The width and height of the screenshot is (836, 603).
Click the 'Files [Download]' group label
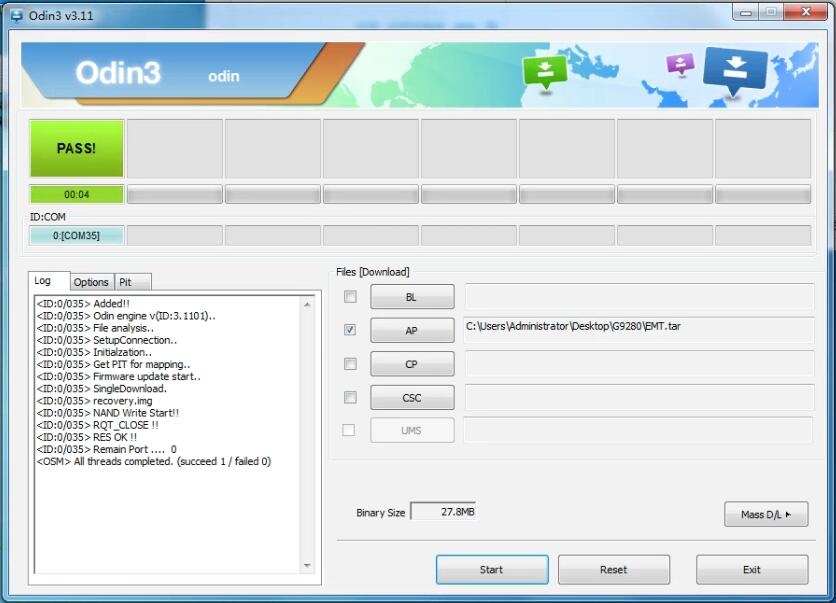click(373, 272)
